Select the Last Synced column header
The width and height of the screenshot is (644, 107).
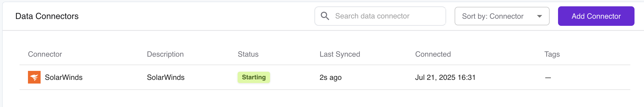click(340, 54)
